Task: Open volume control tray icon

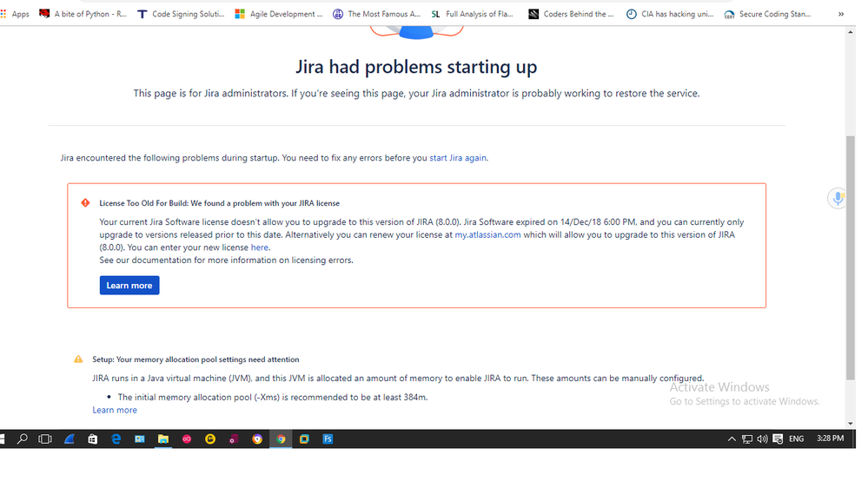Action: pos(762,439)
